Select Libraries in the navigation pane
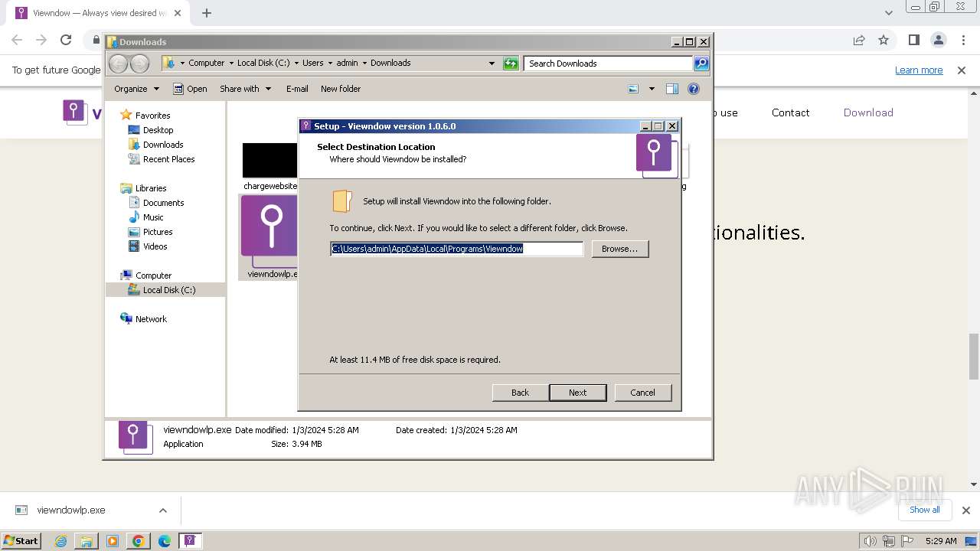Viewport: 980px width, 551px height. (x=151, y=188)
